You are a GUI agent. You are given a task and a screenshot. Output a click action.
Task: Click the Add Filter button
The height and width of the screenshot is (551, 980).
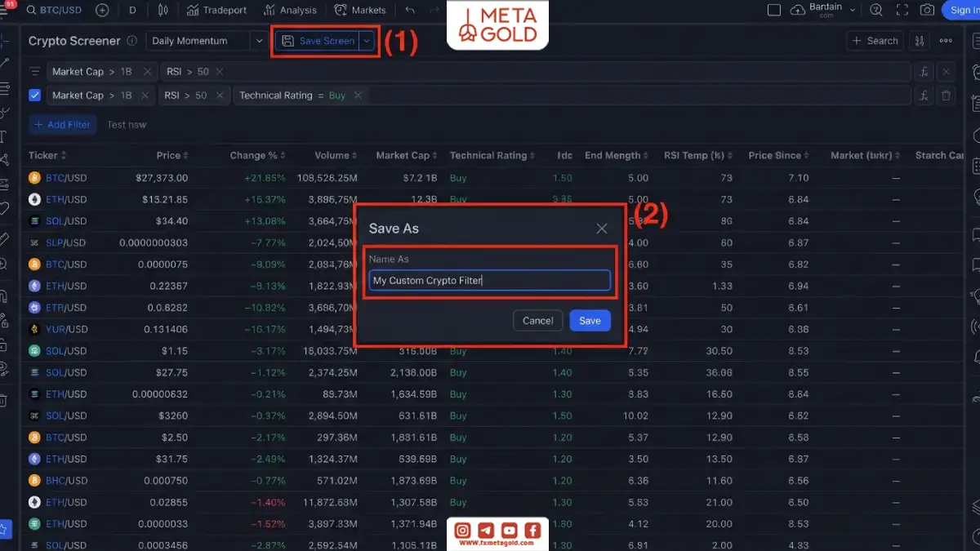click(63, 125)
